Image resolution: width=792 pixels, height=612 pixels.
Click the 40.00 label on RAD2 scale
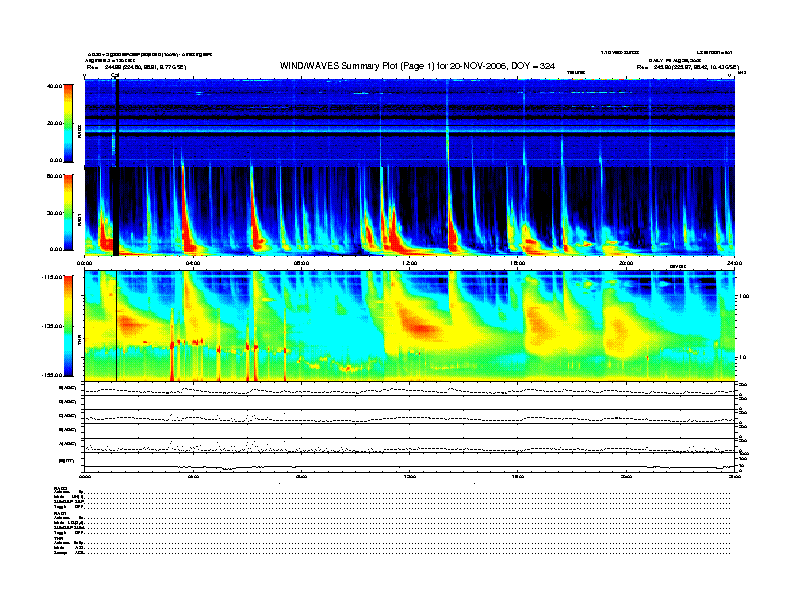[54, 86]
